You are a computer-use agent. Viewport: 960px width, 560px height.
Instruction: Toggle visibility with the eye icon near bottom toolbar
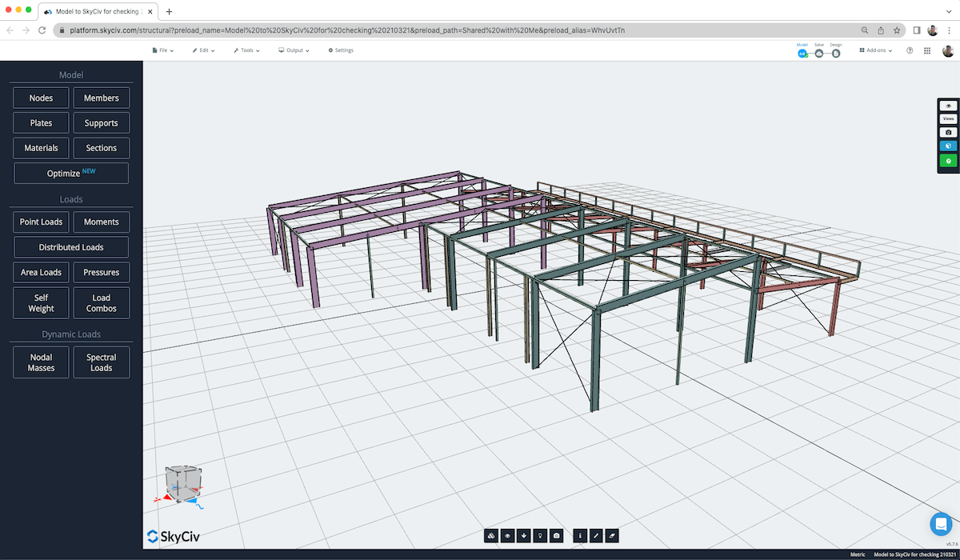[507, 535]
